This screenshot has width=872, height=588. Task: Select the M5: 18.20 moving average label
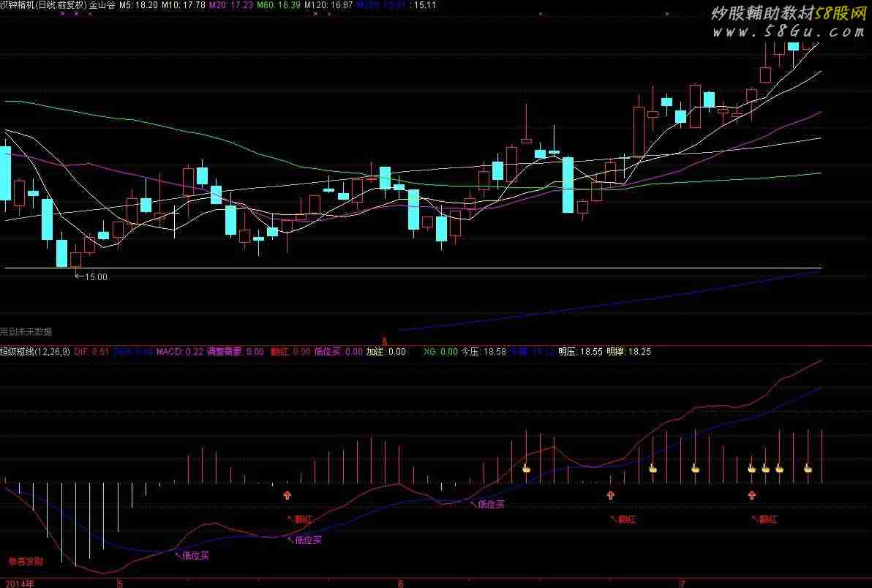(139, 5)
